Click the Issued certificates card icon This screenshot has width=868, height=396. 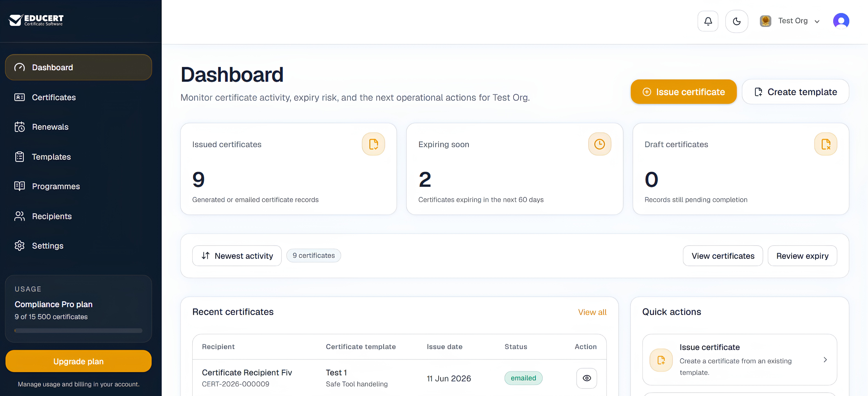[x=373, y=144]
